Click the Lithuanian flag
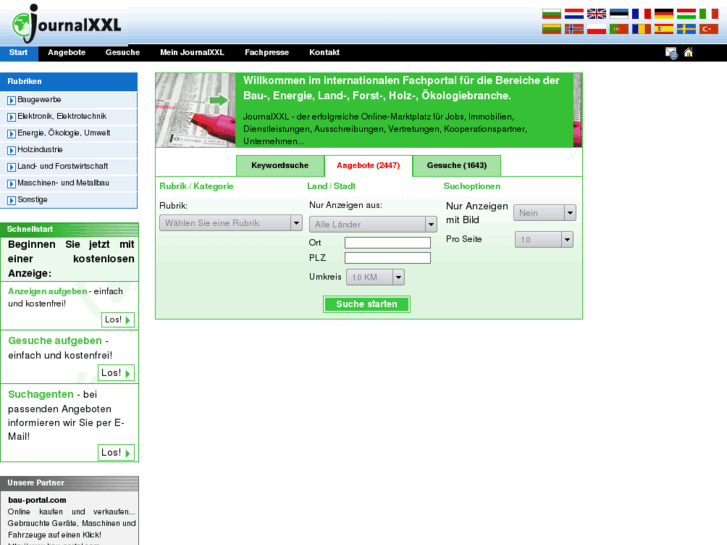Image resolution: width=727 pixels, height=545 pixels. [x=551, y=29]
